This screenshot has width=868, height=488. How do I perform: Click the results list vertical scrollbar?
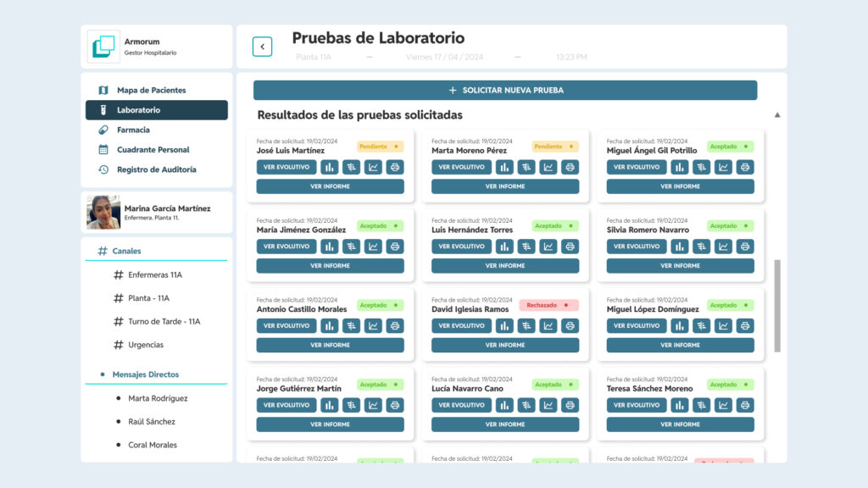click(777, 305)
